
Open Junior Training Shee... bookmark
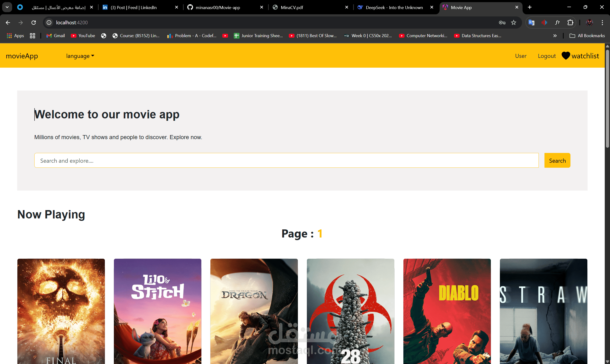[258, 36]
